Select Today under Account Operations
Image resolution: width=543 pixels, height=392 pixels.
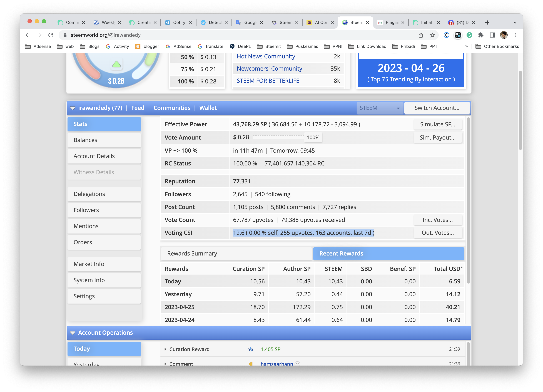coord(104,349)
